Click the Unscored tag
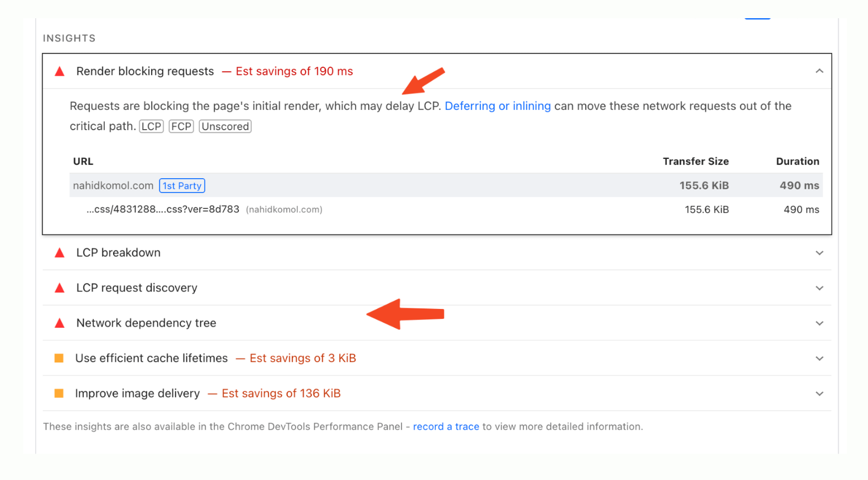 (x=225, y=126)
